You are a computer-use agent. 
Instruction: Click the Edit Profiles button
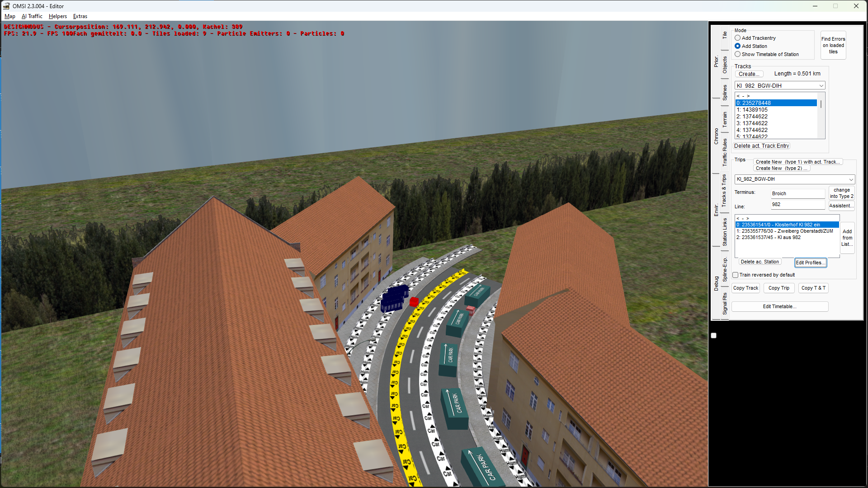tap(810, 263)
